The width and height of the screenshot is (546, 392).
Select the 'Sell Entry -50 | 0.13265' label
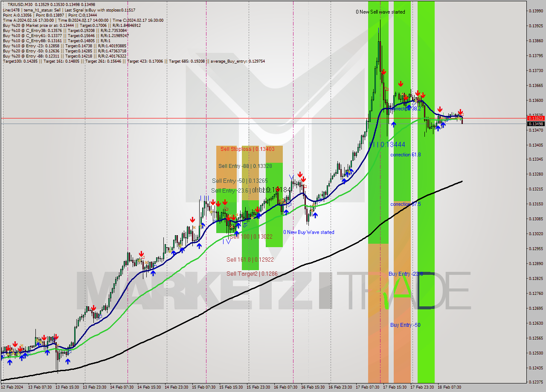240,181
